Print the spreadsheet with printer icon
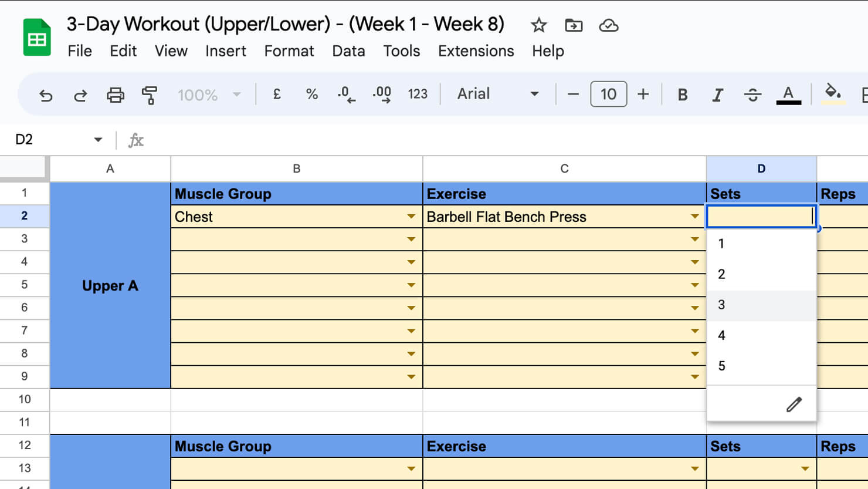 coord(115,95)
